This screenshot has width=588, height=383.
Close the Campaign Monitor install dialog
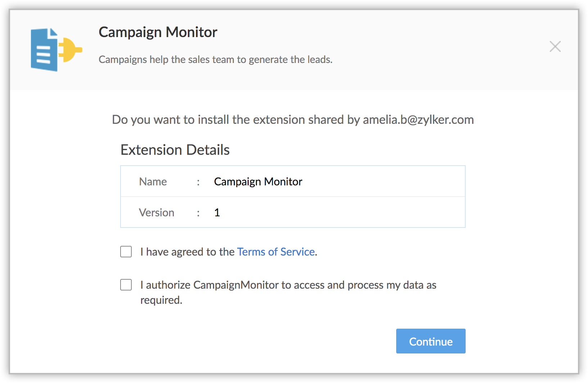point(555,46)
